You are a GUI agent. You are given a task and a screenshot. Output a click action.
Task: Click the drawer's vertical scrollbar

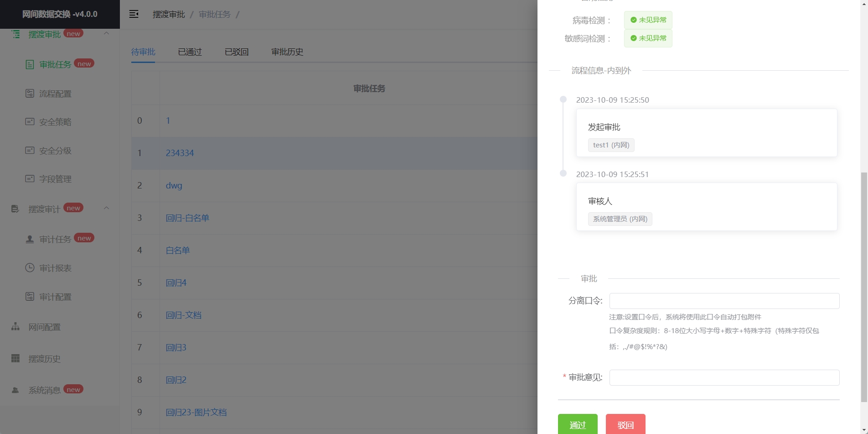[x=863, y=288]
